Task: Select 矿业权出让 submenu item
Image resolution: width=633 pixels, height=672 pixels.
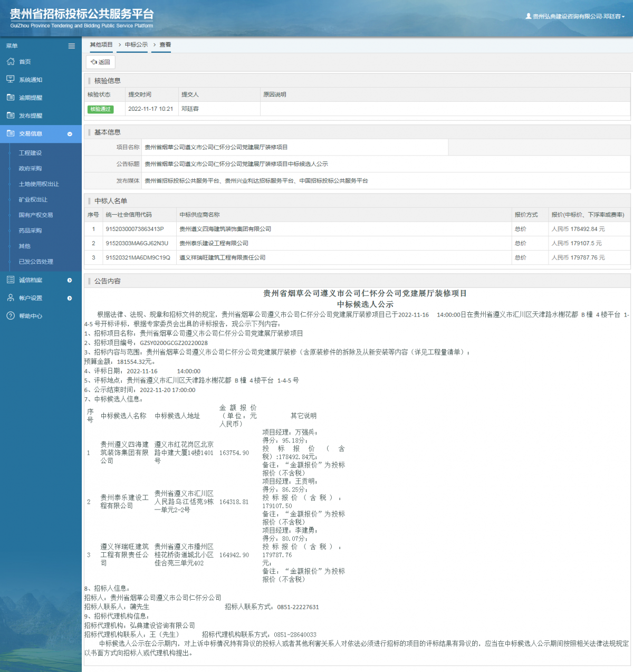Action: (x=33, y=199)
